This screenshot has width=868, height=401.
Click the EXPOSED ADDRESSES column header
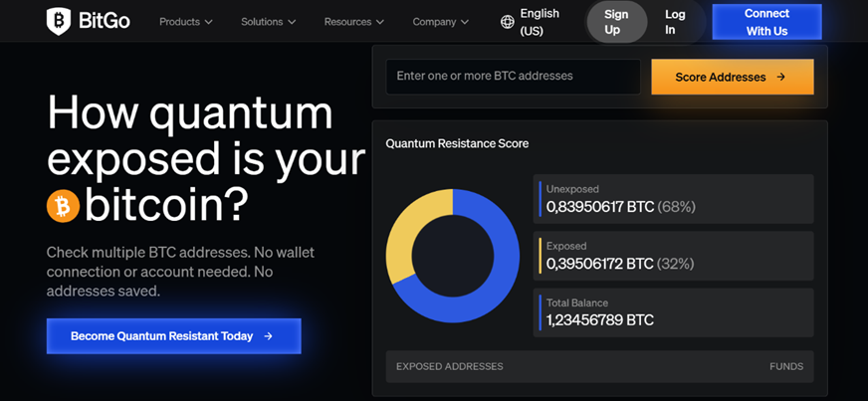[x=450, y=366]
